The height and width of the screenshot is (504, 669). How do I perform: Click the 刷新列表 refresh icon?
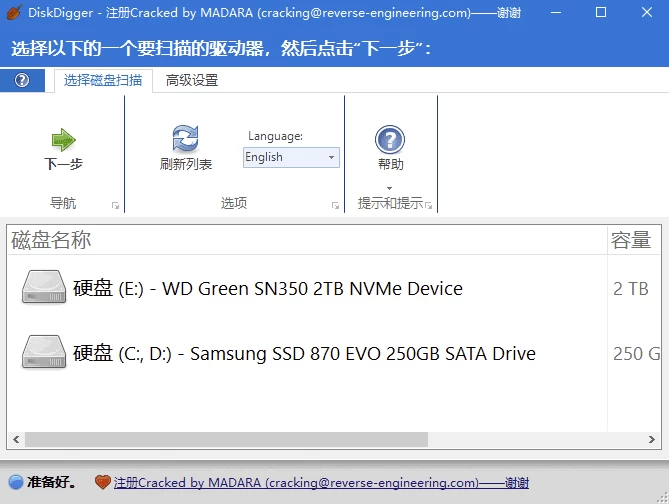[185, 139]
